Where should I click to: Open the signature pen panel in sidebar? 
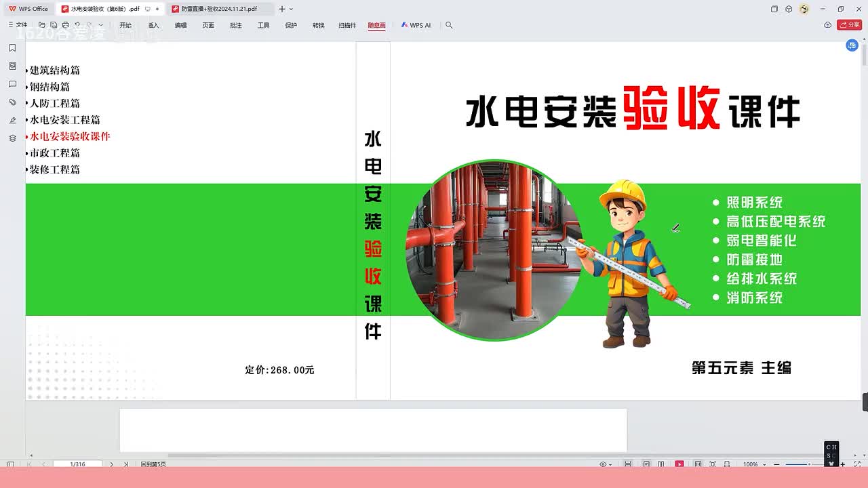coord(12,121)
